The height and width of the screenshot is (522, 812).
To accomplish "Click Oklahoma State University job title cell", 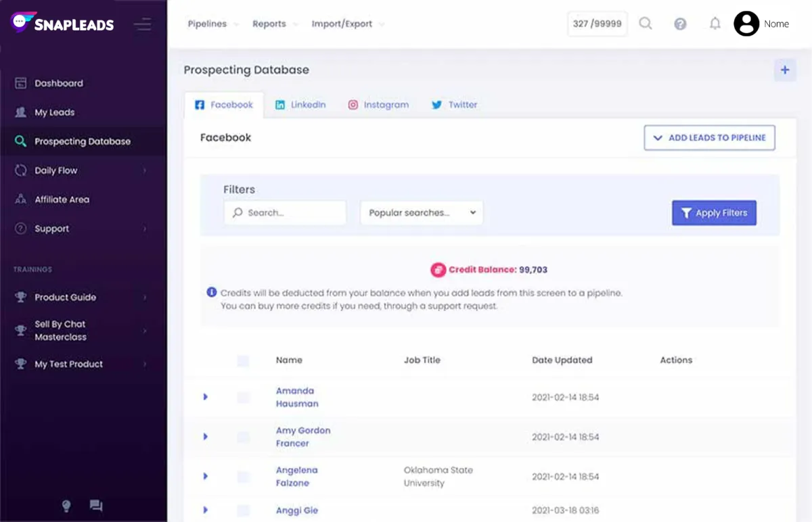I will click(x=438, y=477).
